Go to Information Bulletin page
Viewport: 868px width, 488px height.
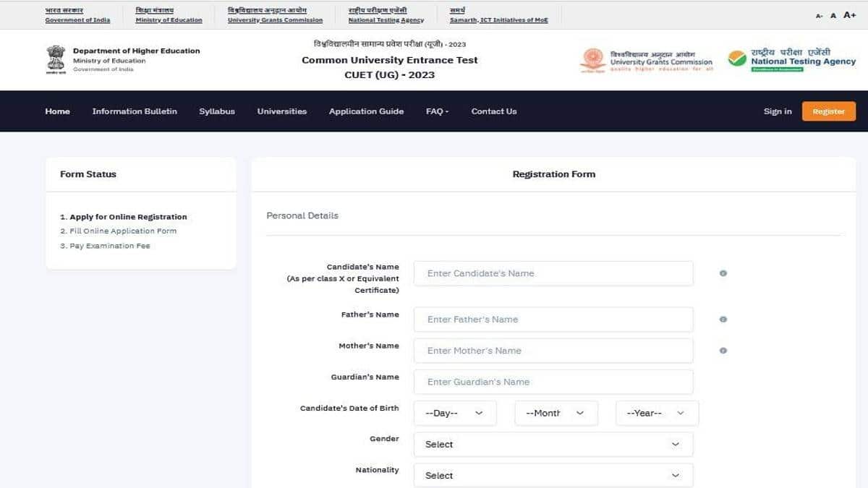(x=135, y=111)
